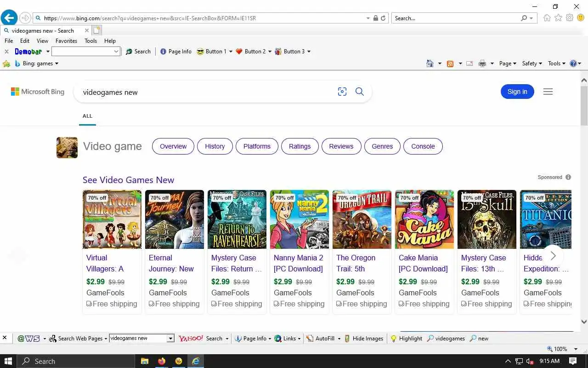588x368 pixels.
Task: Click the page vertical scrollbar down arrow
Action: click(584, 322)
